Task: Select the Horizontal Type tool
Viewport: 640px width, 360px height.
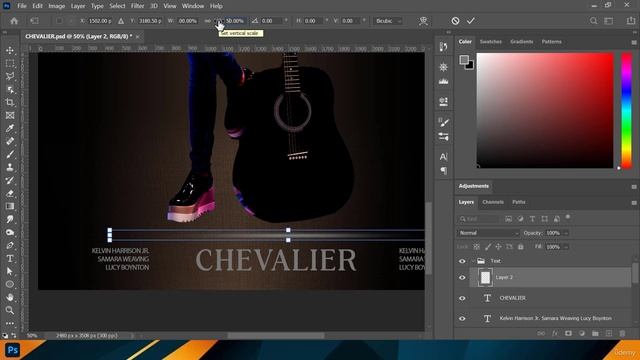Action: click(x=10, y=258)
